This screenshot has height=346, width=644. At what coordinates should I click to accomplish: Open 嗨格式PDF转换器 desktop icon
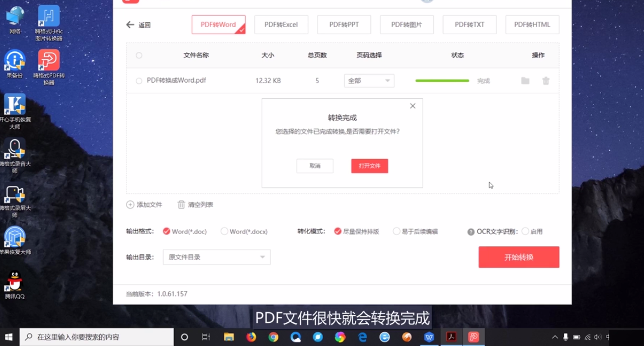49,67
